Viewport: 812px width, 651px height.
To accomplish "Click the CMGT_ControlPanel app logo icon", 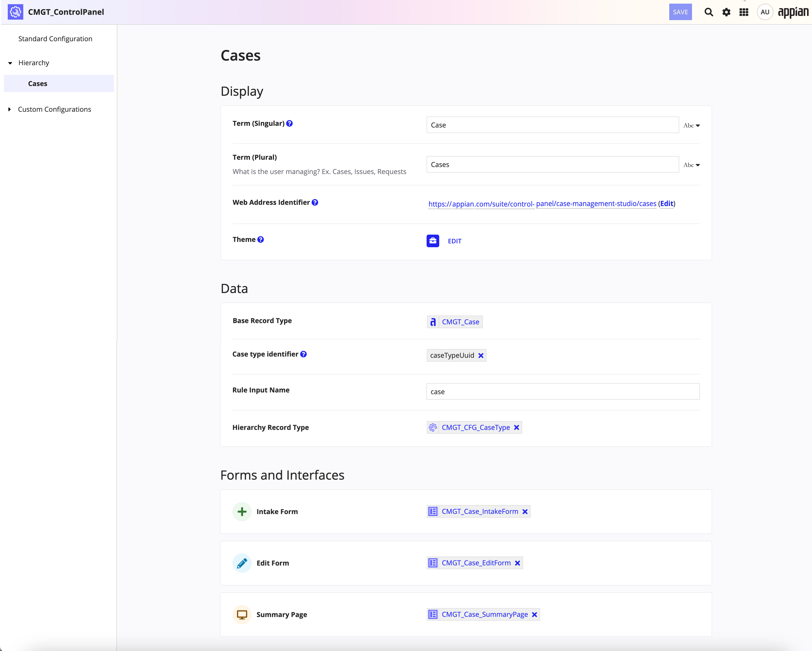I will click(x=16, y=12).
